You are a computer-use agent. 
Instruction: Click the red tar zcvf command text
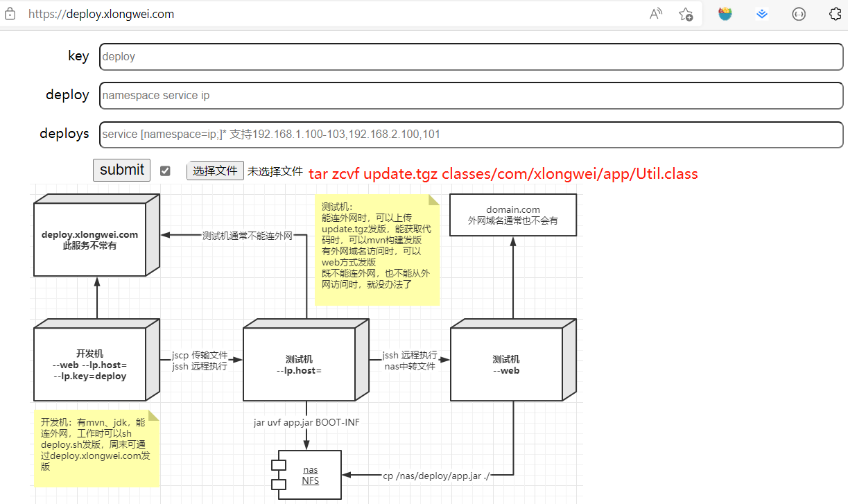(503, 173)
